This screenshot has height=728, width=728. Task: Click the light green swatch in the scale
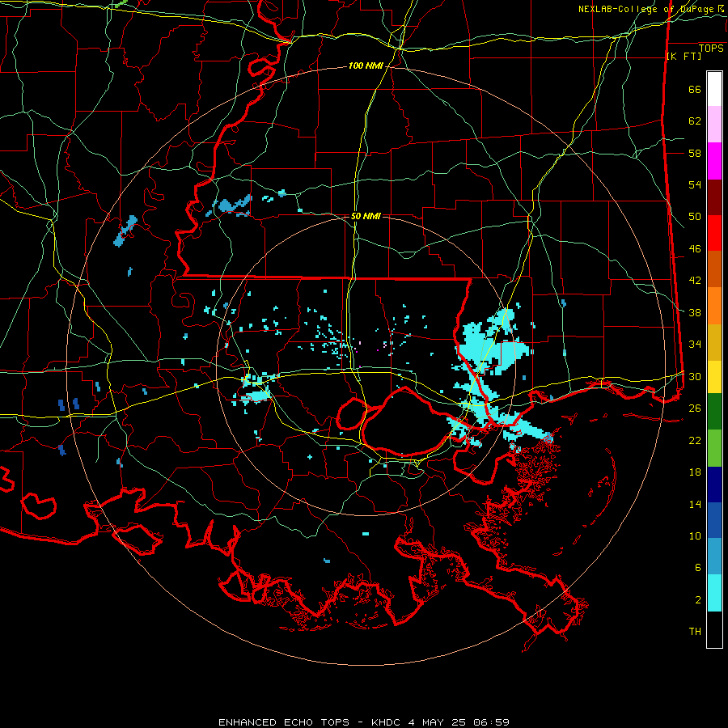(714, 448)
